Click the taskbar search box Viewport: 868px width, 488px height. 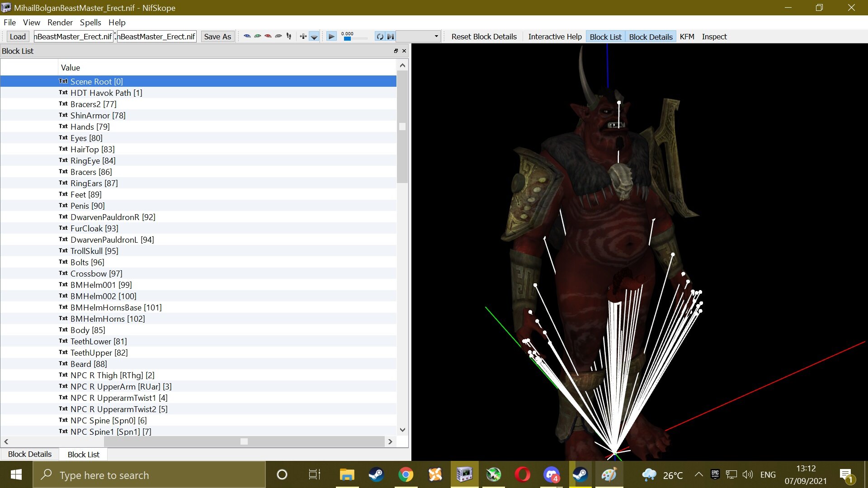coord(149,475)
